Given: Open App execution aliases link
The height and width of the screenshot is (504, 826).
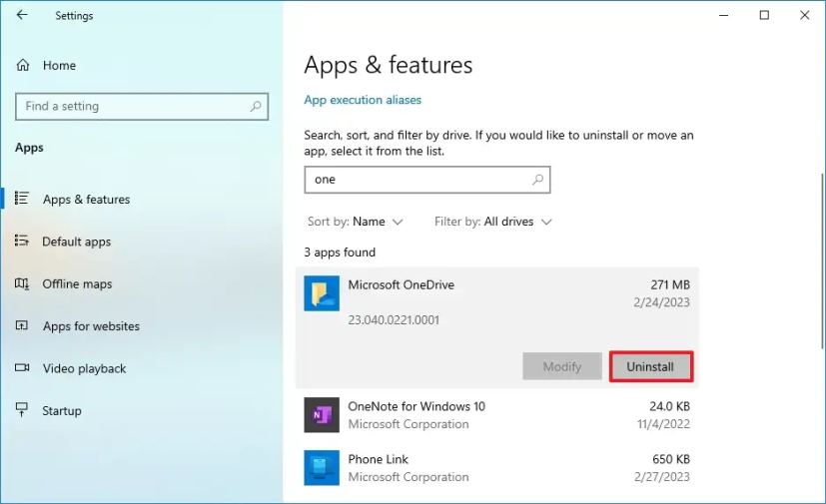Looking at the screenshot, I should [363, 100].
